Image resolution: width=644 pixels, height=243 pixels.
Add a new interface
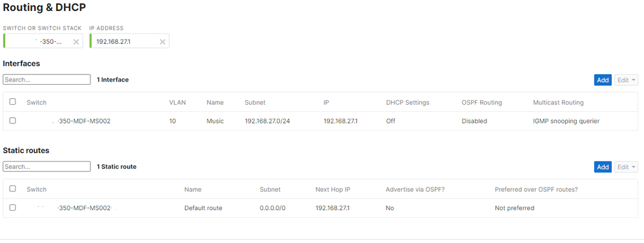(x=603, y=79)
